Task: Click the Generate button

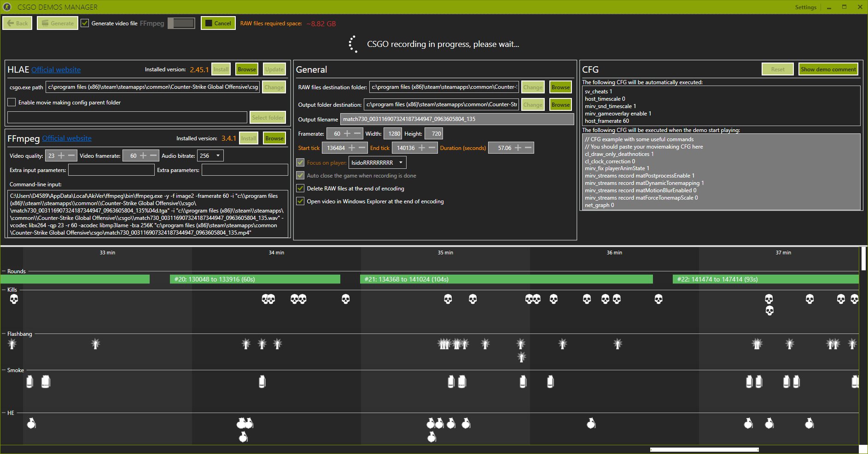Action: pyautogui.click(x=58, y=23)
